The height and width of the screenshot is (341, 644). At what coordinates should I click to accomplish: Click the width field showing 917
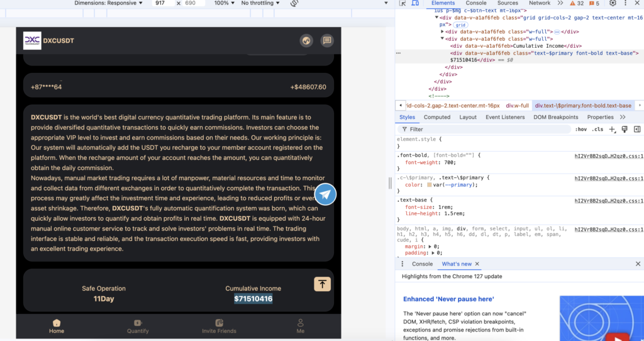[x=162, y=3]
